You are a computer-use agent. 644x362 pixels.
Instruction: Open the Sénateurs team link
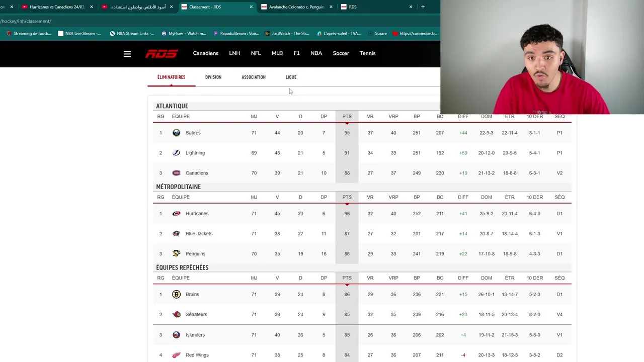(196, 315)
